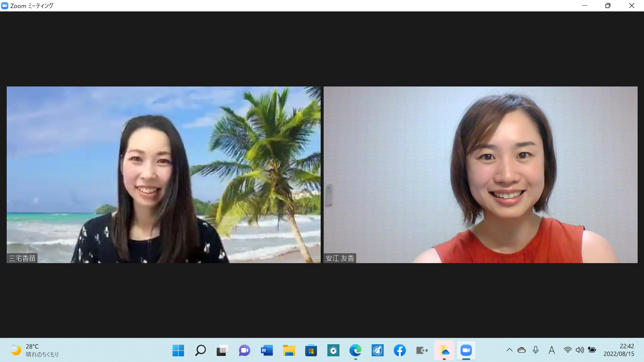This screenshot has width=644, height=362.
Task: Launch Microsoft Store from taskbar
Action: [311, 351]
